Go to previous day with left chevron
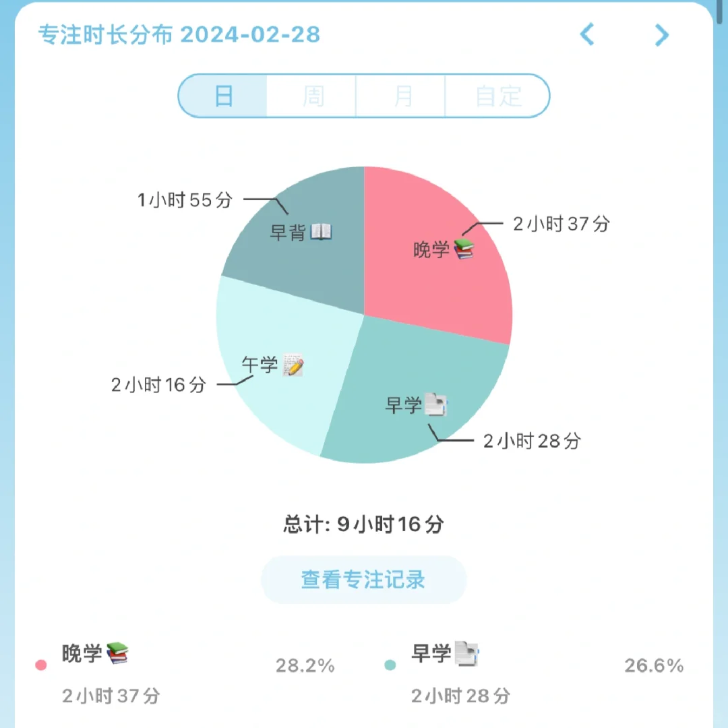Viewport: 728px width, 728px height. 587,34
